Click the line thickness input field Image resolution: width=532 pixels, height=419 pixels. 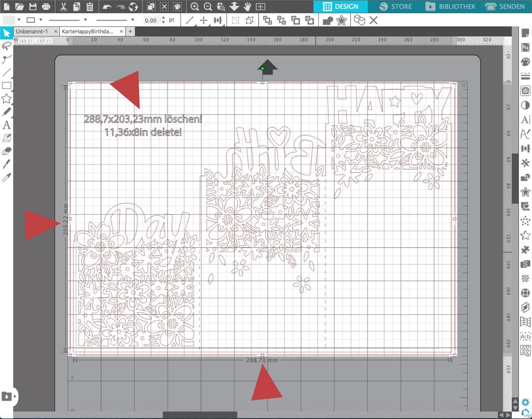[x=151, y=20]
